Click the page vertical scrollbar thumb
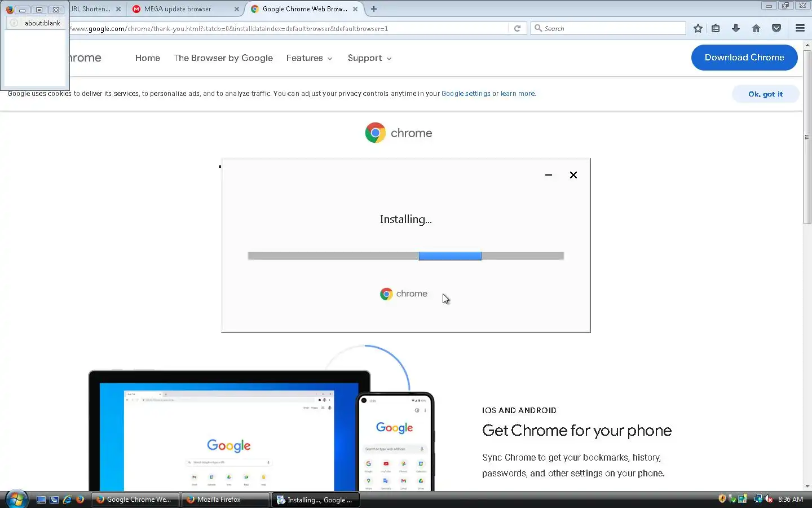This screenshot has width=812, height=508. tap(807, 137)
